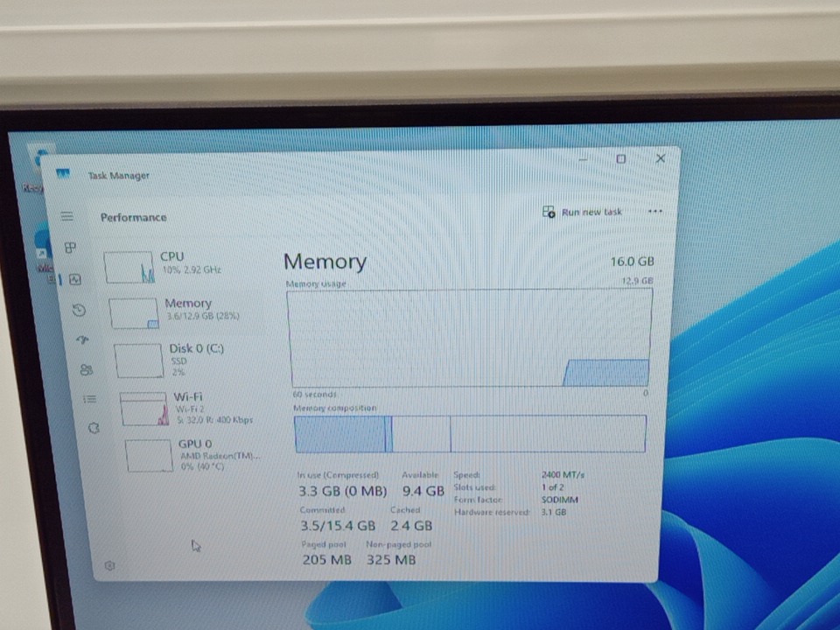Click the Task Manager title bar icon
Screen dimensions: 840x630
(x=63, y=174)
